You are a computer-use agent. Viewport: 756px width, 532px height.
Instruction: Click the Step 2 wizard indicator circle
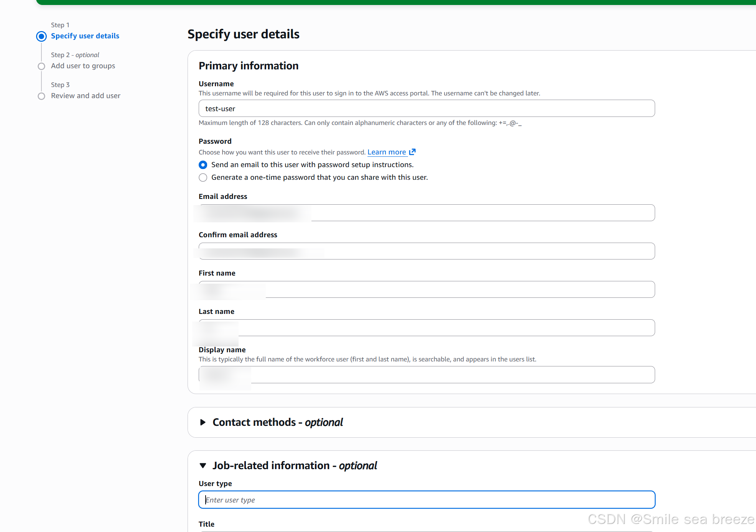[41, 66]
